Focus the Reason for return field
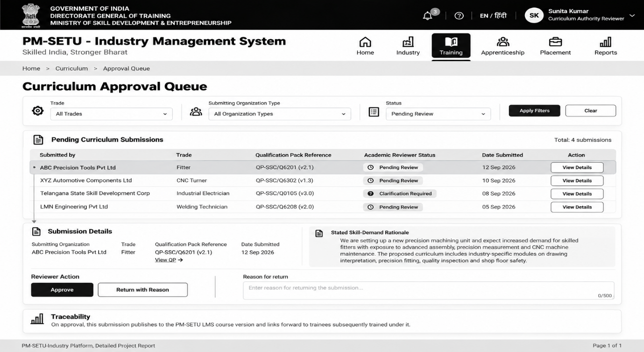The width and height of the screenshot is (644, 352). [x=429, y=290]
